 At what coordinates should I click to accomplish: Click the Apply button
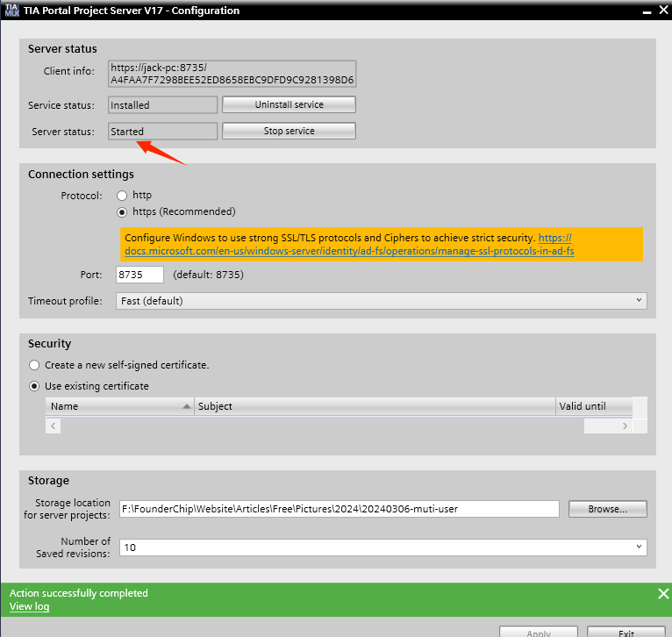click(539, 633)
